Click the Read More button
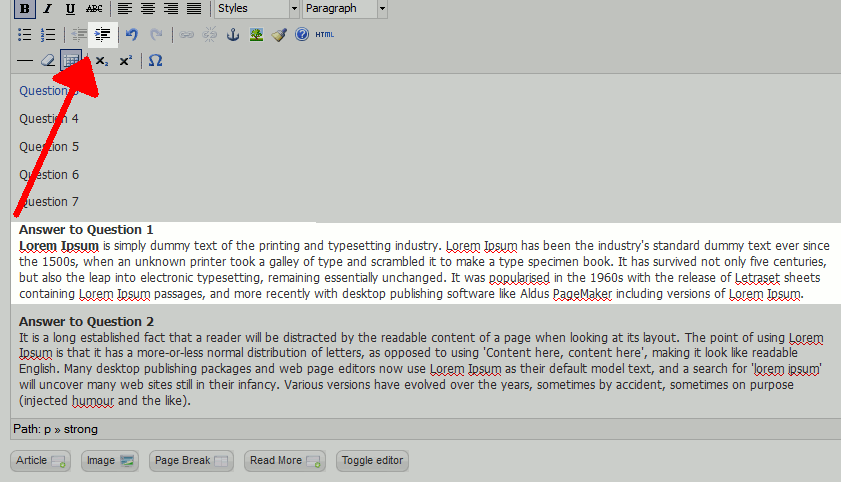Screen dimensions: 841x482 point(285,461)
